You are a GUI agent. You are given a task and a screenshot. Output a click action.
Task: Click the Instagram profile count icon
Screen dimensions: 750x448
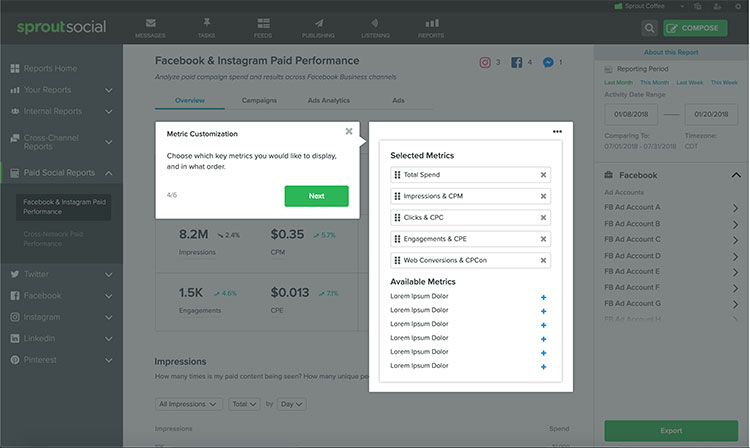(485, 62)
